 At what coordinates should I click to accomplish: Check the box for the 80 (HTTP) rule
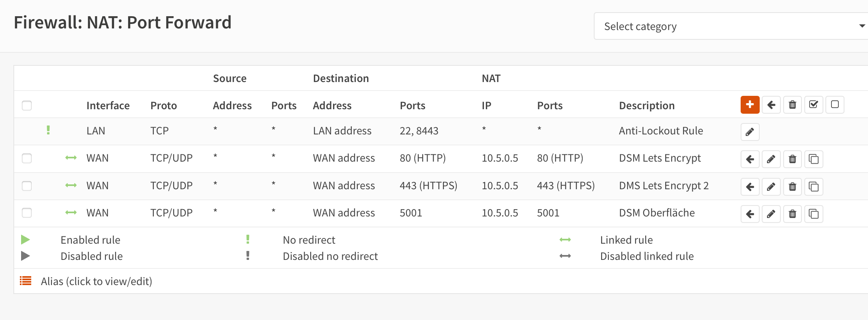[x=27, y=158]
